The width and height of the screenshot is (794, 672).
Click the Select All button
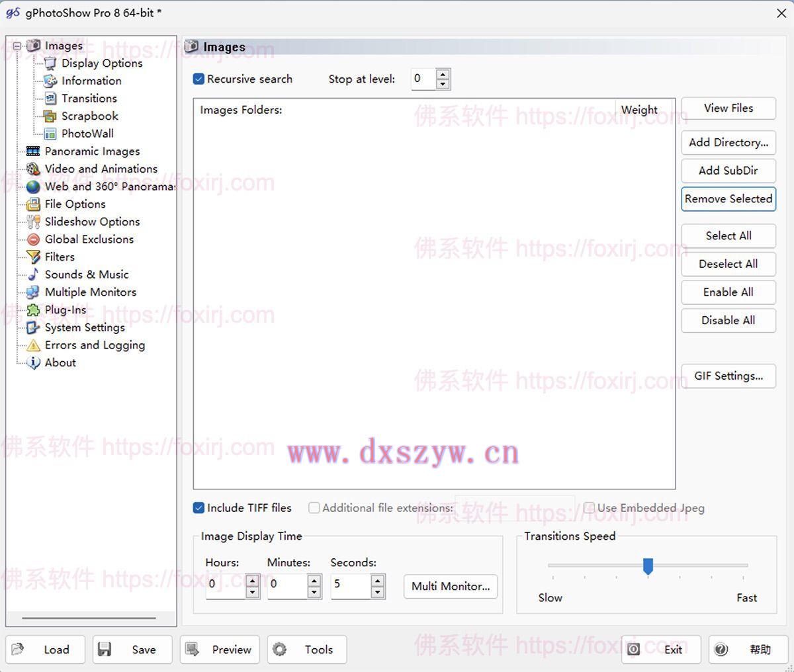tap(728, 236)
